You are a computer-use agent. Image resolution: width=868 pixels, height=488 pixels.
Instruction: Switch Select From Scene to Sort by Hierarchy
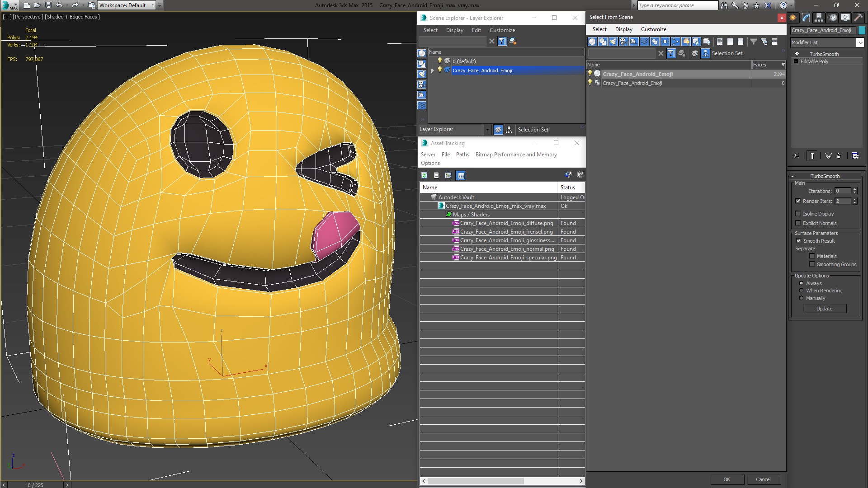tap(705, 53)
